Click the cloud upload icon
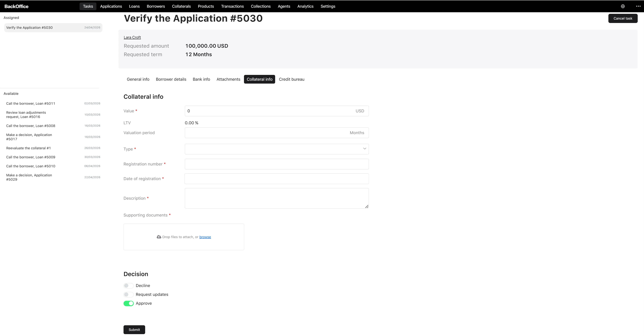Screen dimensions: 644x336 tap(159, 237)
